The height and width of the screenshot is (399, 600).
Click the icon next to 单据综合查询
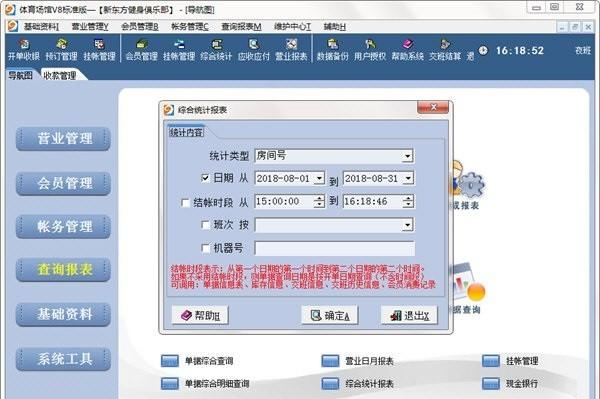170,361
